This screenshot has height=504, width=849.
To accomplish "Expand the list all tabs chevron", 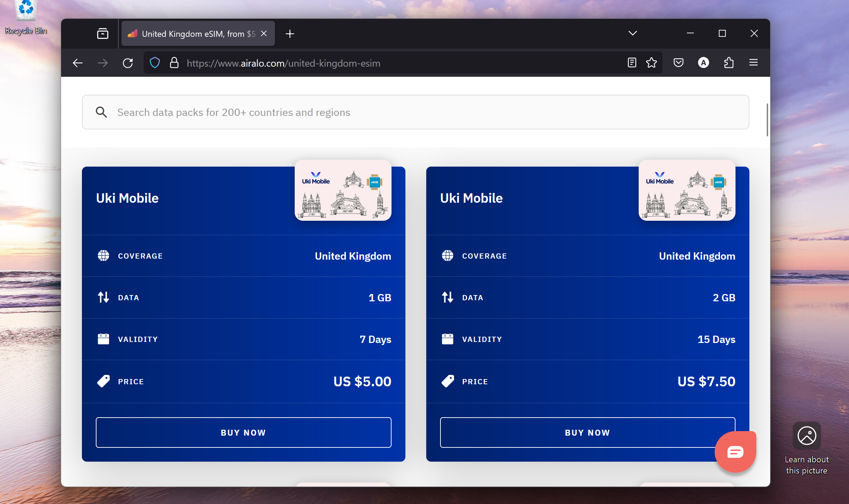I will (x=633, y=33).
